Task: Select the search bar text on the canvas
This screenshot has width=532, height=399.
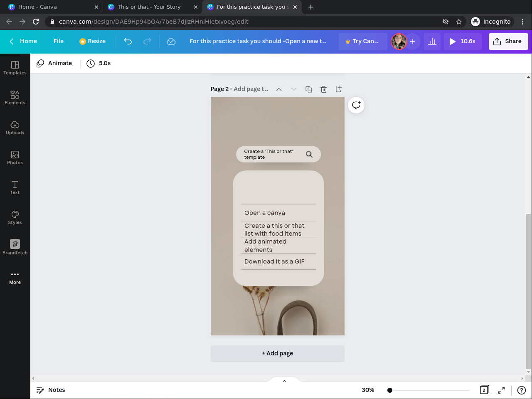Action: (x=269, y=154)
